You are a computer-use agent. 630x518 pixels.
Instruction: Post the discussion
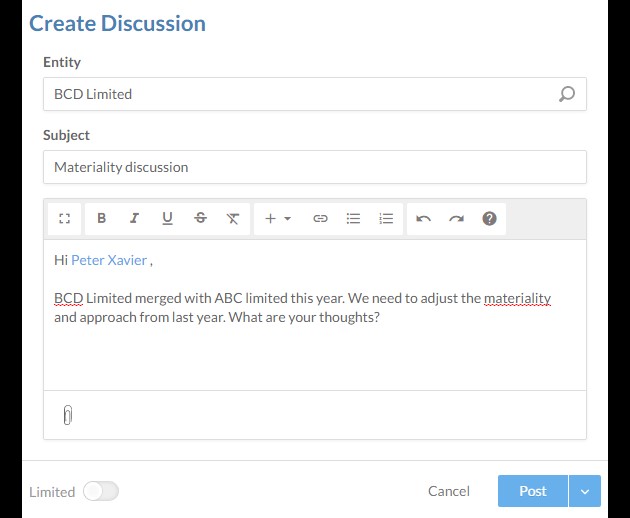(x=533, y=491)
